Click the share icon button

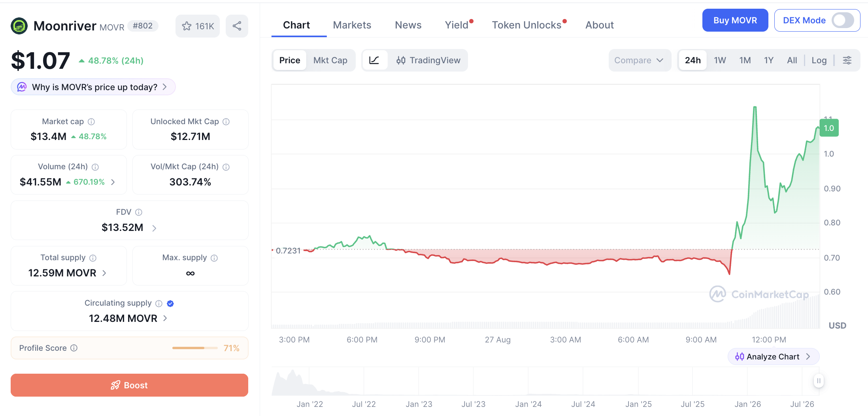[237, 26]
